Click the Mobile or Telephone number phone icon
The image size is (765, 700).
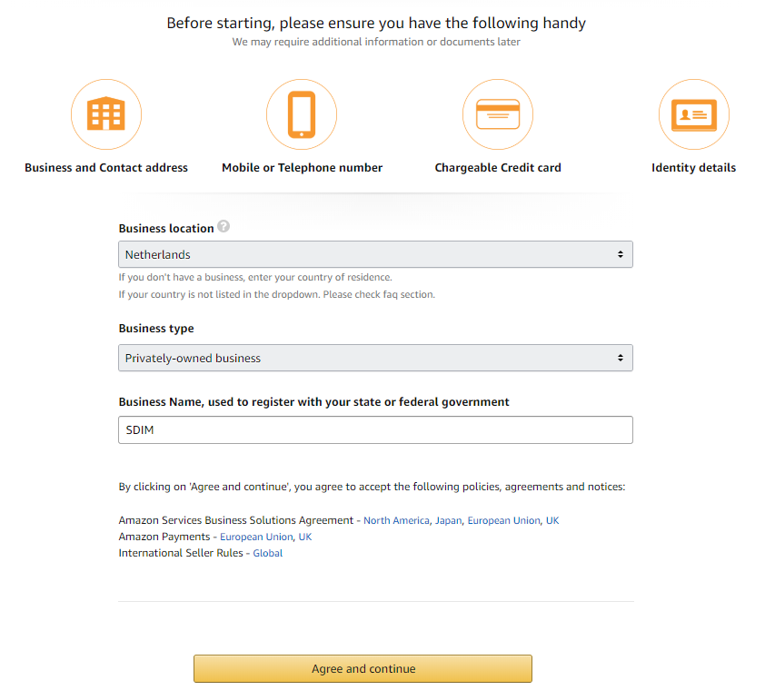[302, 114]
